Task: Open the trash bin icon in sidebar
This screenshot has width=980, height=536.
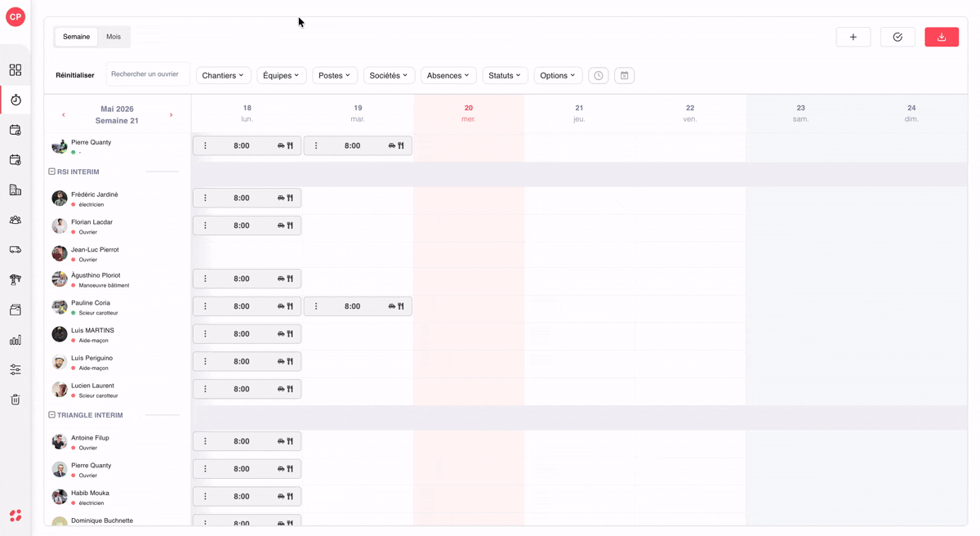Action: 16,400
